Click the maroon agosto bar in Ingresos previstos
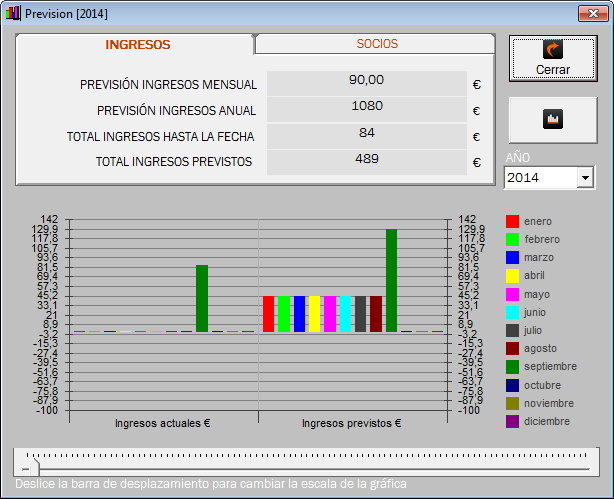 (x=376, y=314)
